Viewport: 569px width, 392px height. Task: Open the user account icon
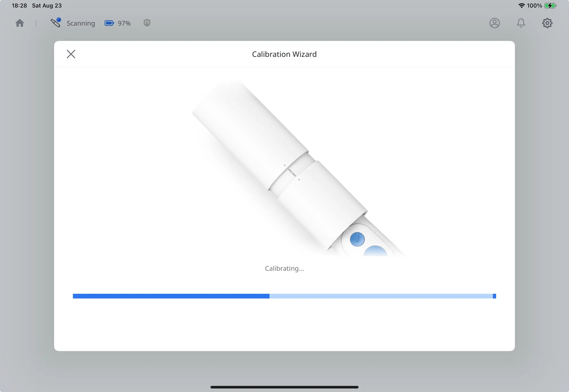coord(494,23)
